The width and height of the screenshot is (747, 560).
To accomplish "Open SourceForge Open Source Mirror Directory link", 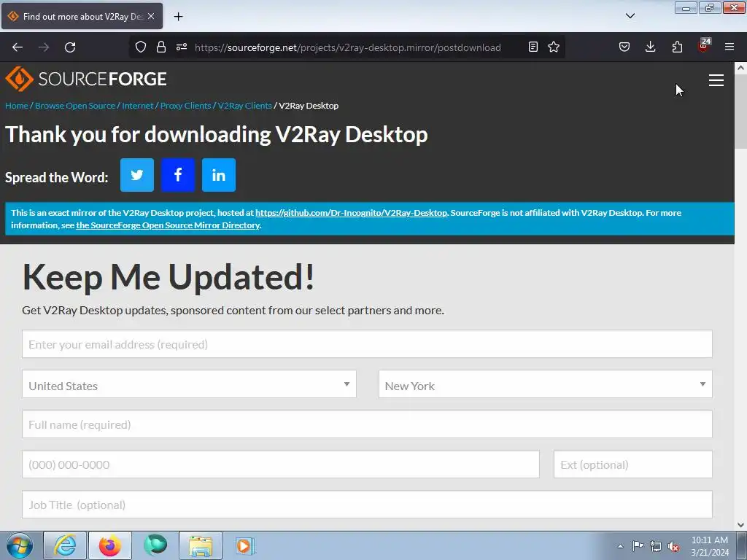I will [168, 225].
